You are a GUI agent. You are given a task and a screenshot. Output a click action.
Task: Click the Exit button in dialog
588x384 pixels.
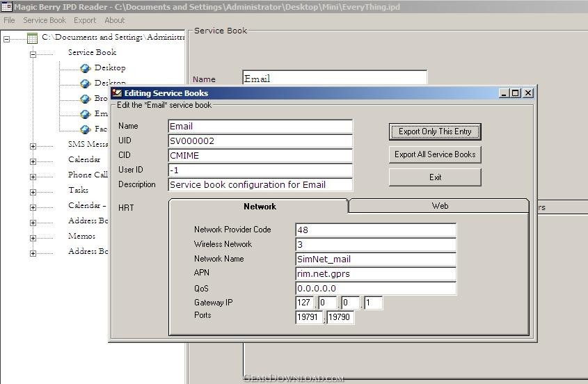(x=435, y=177)
